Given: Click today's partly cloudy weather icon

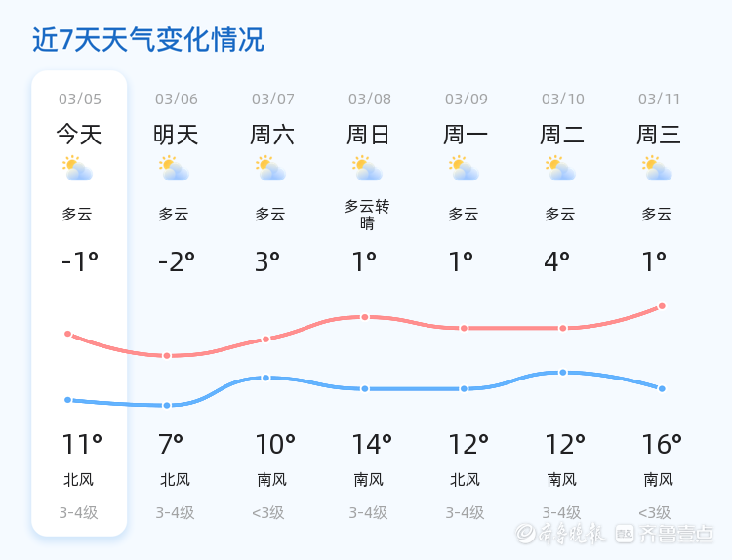Looking at the screenshot, I should click(78, 169).
